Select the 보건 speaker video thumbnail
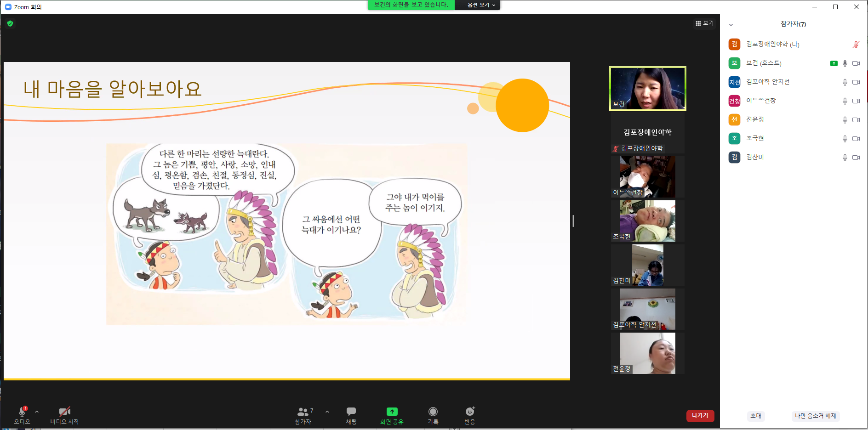Image resolution: width=868 pixels, height=430 pixels. [x=647, y=89]
